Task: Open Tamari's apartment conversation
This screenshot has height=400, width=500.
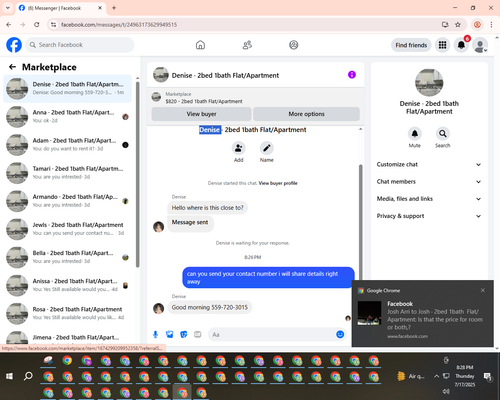Action: click(x=67, y=173)
